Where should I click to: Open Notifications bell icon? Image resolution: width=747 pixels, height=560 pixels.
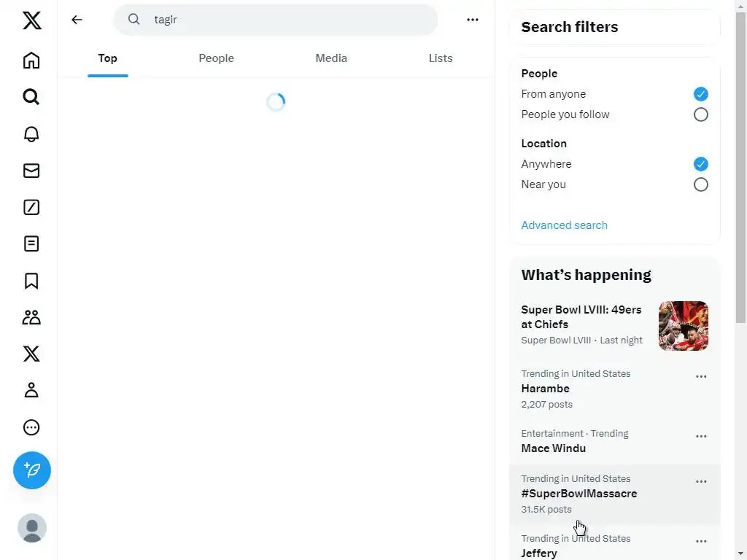pyautogui.click(x=31, y=134)
